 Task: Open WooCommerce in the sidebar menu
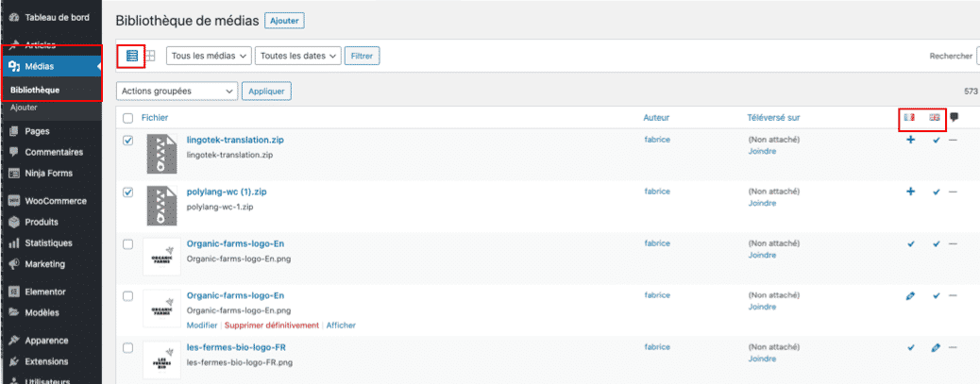pyautogui.click(x=55, y=201)
